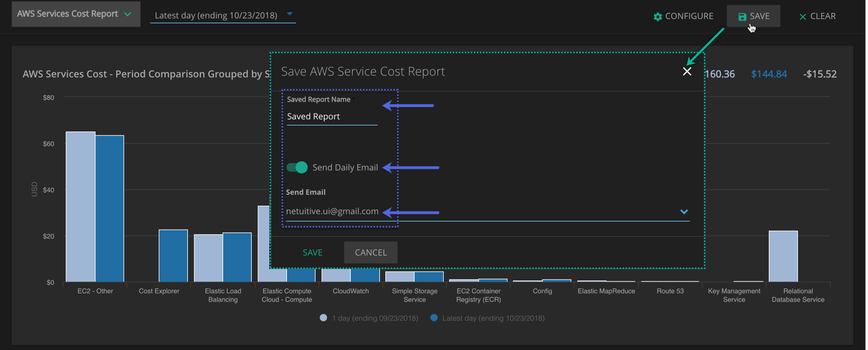The height and width of the screenshot is (350, 868).
Task: Click the Config axis label
Action: 542,291
